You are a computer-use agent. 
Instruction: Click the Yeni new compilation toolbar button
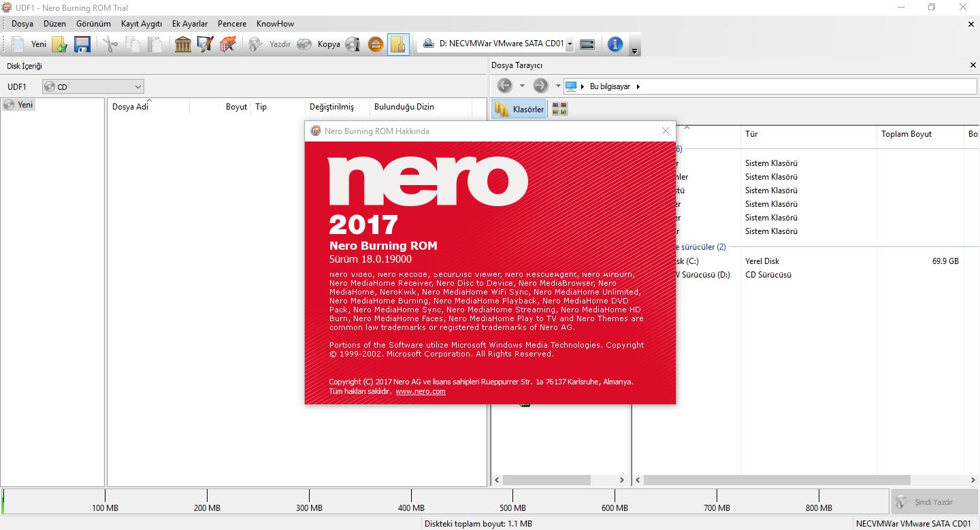pos(28,44)
